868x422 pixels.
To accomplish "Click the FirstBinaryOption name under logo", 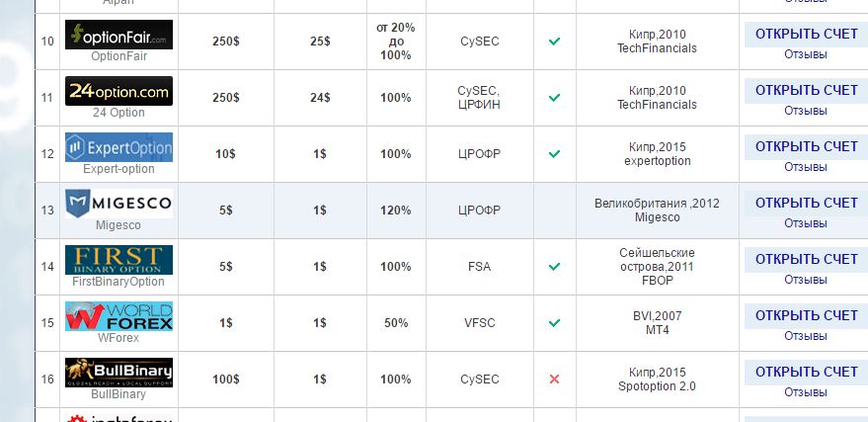I will tap(118, 282).
